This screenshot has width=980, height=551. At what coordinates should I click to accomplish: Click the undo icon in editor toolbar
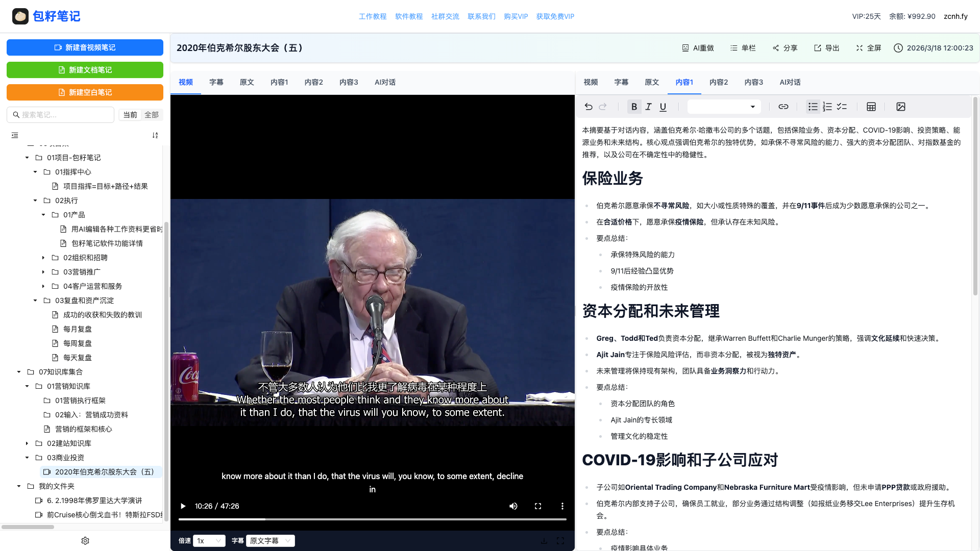coord(589,107)
